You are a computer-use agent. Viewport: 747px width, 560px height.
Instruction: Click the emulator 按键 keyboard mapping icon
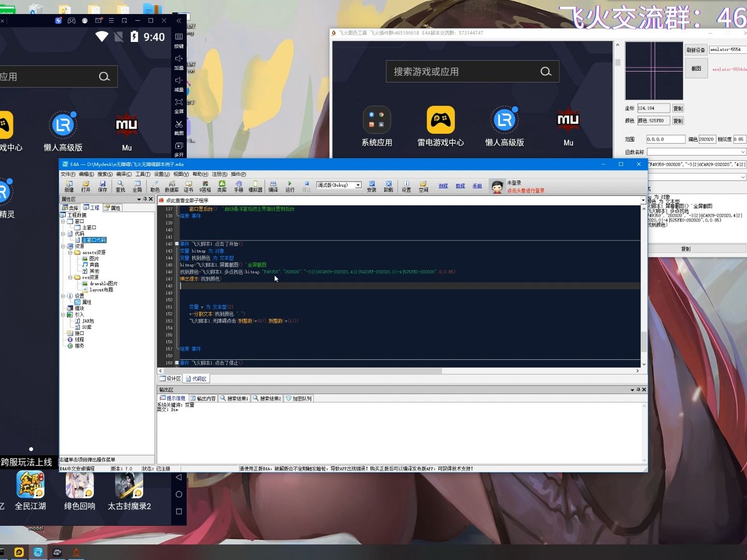pos(179,40)
